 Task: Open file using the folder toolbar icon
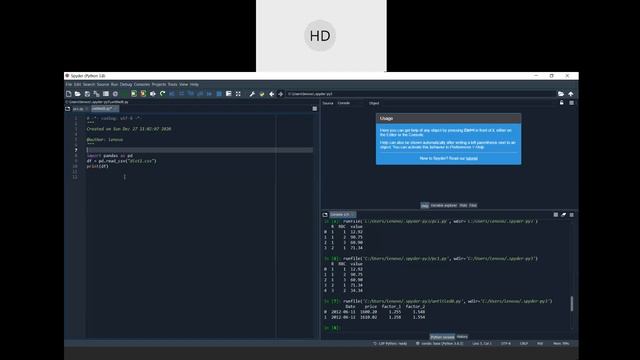(x=78, y=94)
